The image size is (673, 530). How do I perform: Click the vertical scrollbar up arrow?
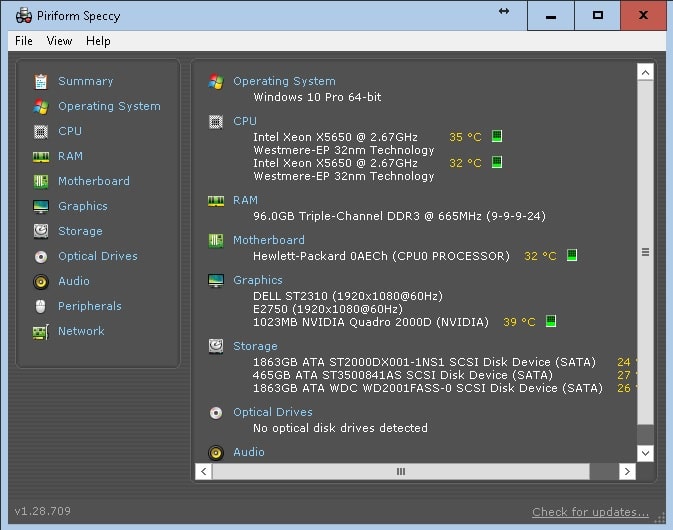tap(645, 72)
